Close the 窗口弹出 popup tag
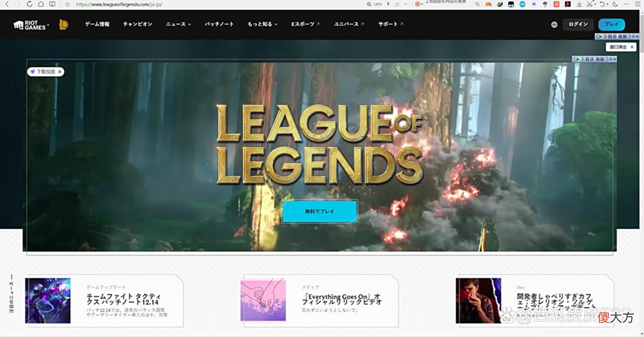The image size is (644, 337). point(632,47)
